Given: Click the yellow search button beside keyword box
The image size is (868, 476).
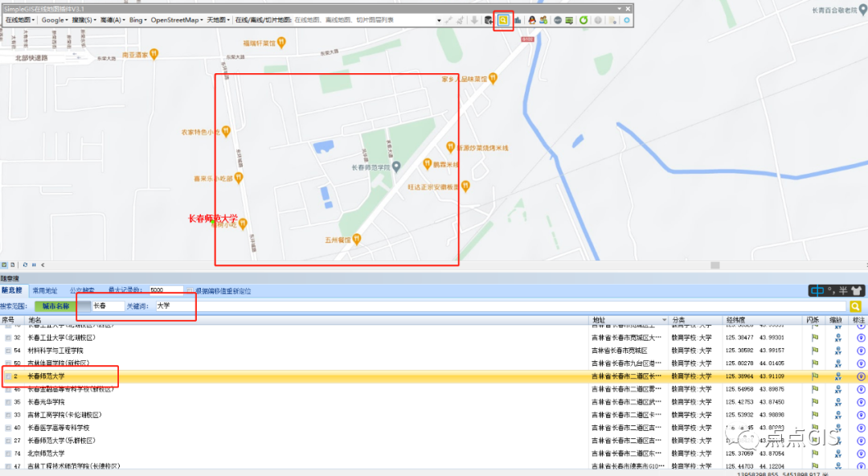Looking at the screenshot, I should 855,306.
